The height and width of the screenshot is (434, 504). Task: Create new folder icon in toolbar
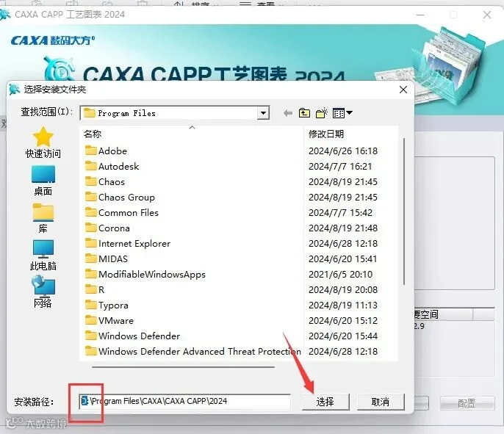322,113
